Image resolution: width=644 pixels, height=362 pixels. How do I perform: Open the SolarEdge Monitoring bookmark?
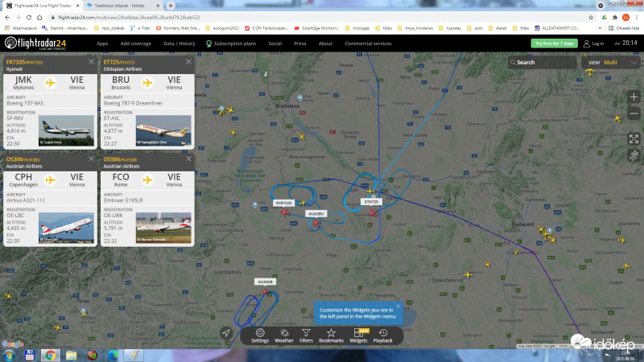pos(317,28)
